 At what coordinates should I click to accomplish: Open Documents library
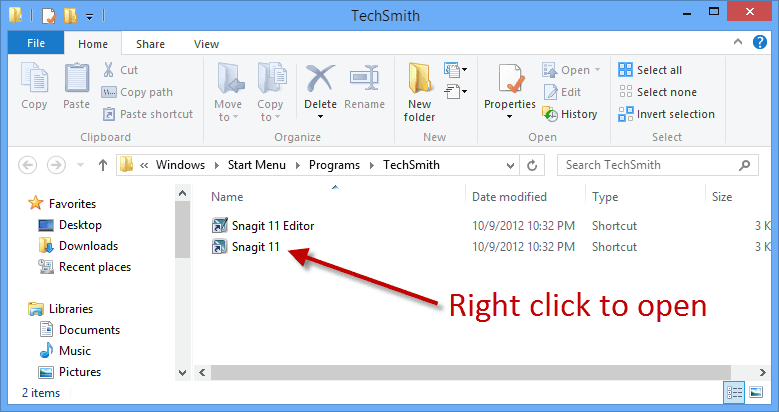tap(79, 330)
